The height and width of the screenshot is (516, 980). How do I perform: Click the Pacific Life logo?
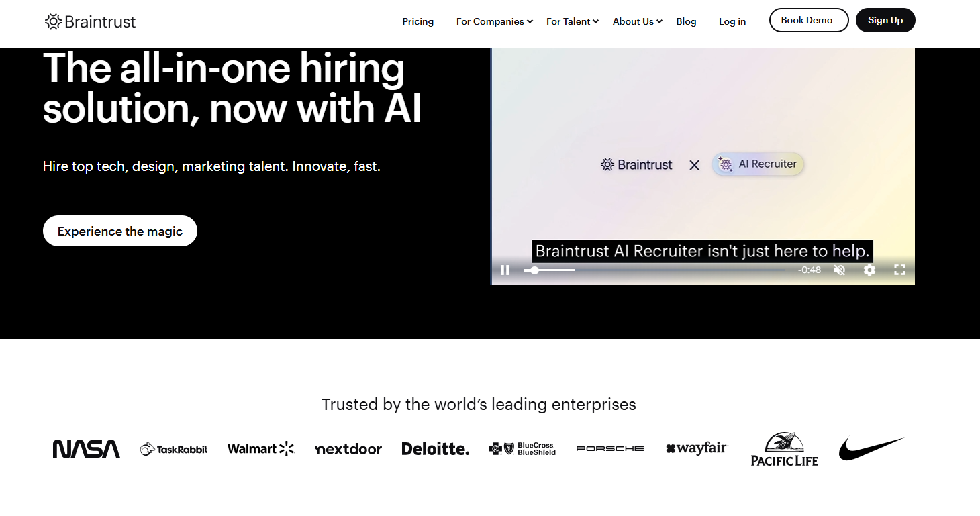(x=785, y=449)
